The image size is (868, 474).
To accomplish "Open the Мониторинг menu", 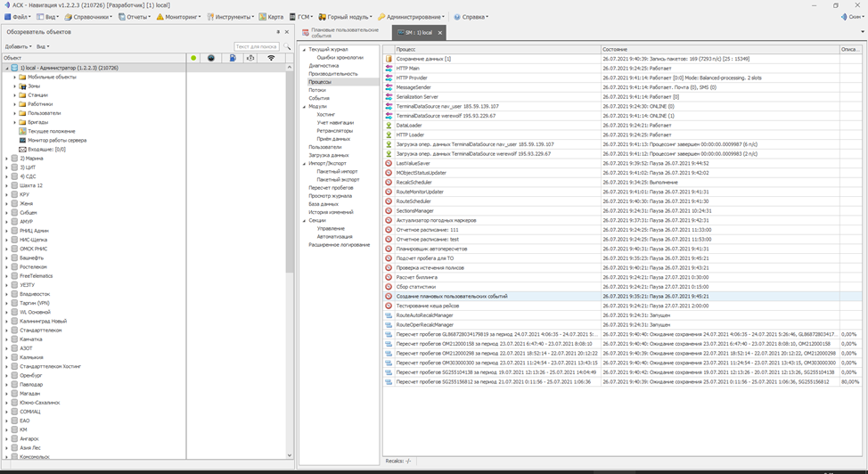I will click(x=179, y=17).
